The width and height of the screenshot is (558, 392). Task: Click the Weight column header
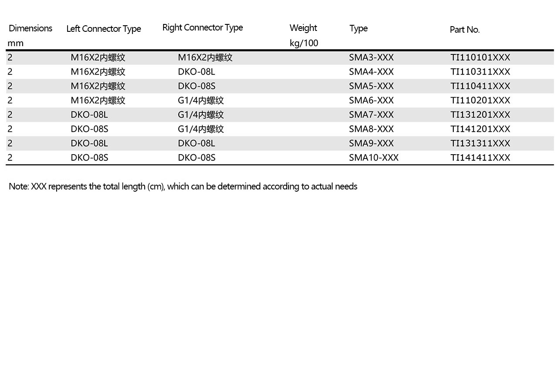(x=303, y=28)
